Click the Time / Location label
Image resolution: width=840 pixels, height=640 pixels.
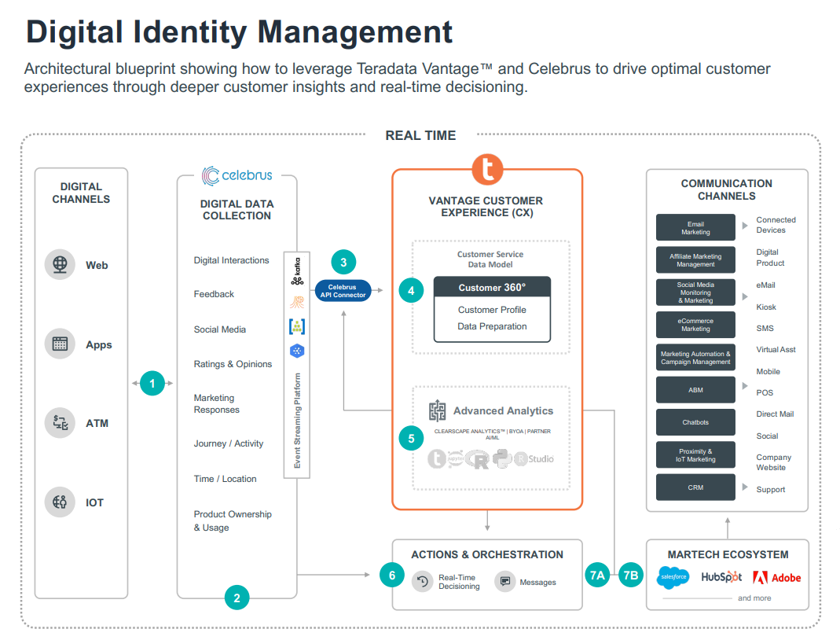tap(225, 479)
